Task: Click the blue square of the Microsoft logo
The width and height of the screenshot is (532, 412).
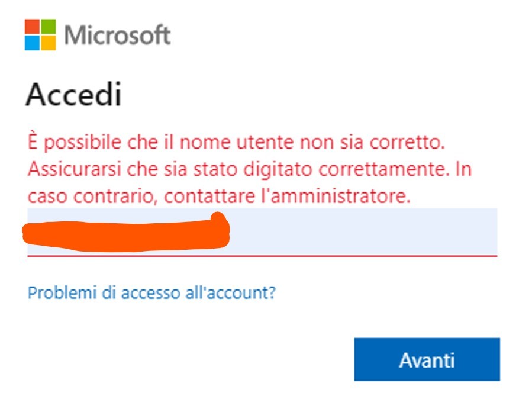Action: click(32, 43)
